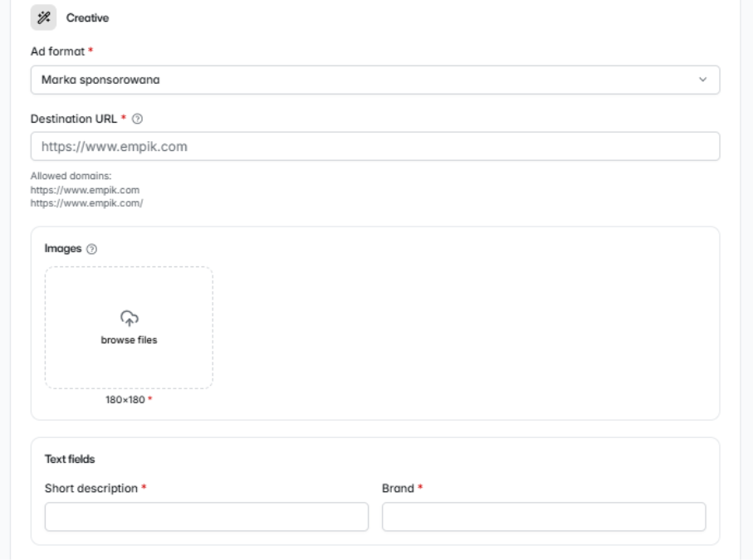Click the cloud upload icon

click(130, 319)
